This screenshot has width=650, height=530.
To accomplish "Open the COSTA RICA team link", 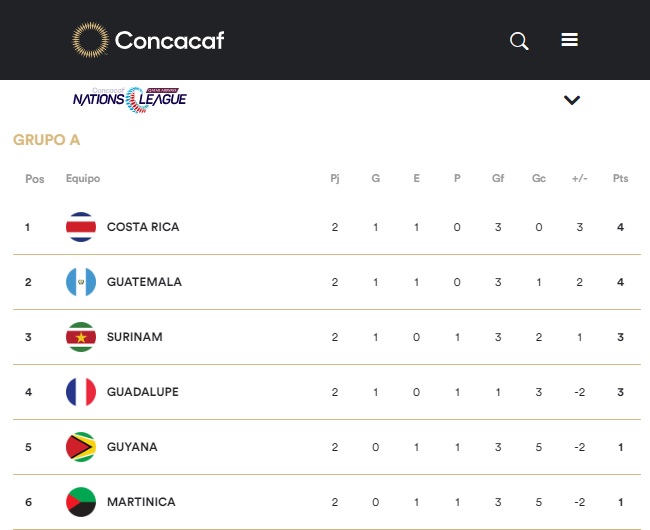I will pos(143,227).
